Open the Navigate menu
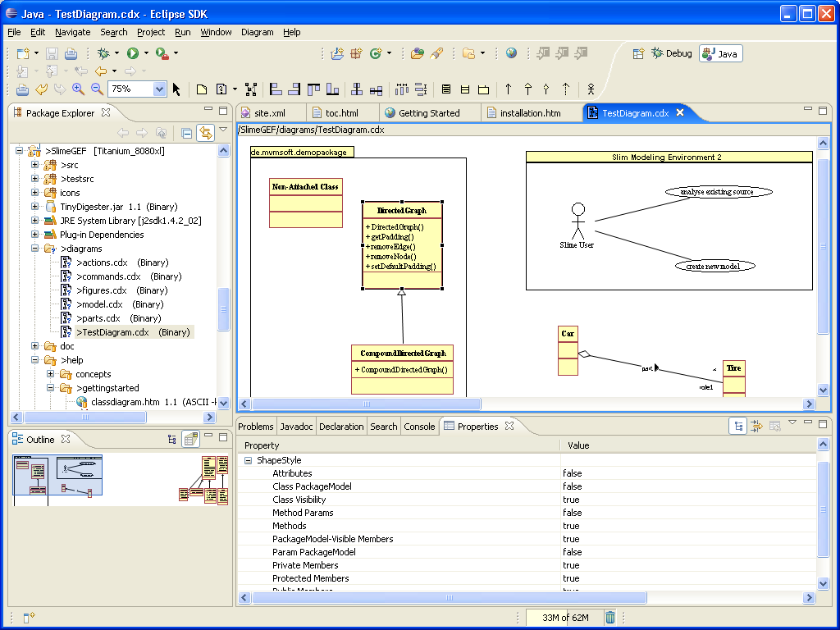 click(x=73, y=32)
